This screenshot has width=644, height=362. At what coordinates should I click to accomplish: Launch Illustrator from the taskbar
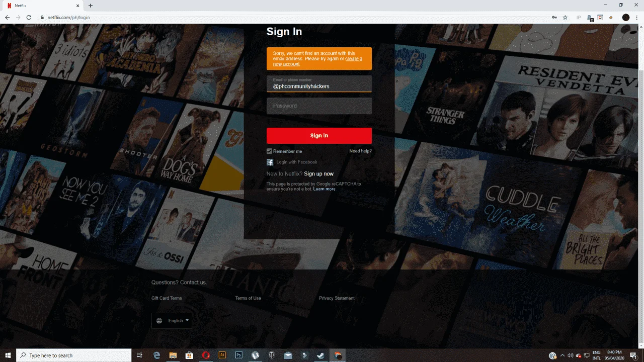(x=222, y=355)
